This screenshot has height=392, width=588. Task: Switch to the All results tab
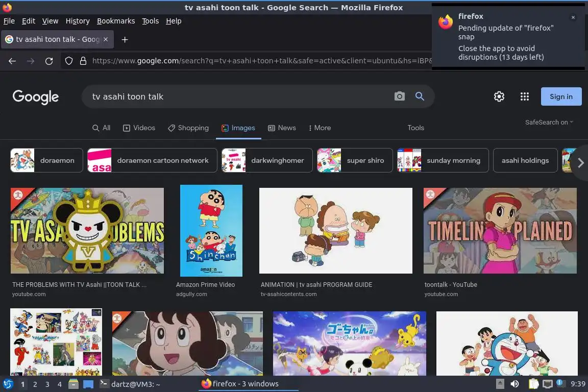101,128
